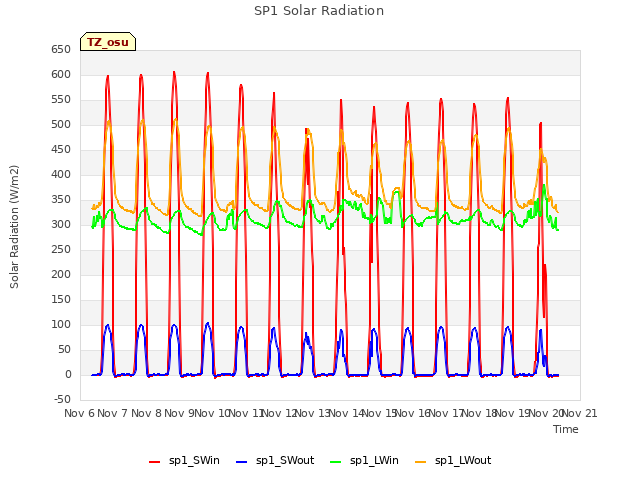640x480 pixels.
Task: Click the SP1 Solar Radiation chart title
Action: coord(319,11)
